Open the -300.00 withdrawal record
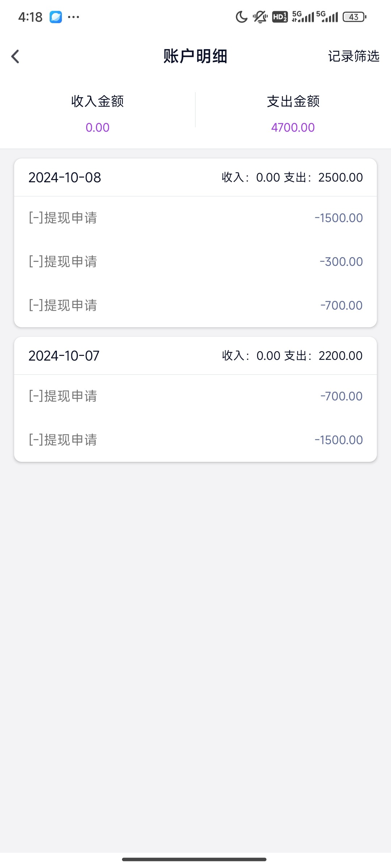This screenshot has height=868, width=391. coord(195,261)
